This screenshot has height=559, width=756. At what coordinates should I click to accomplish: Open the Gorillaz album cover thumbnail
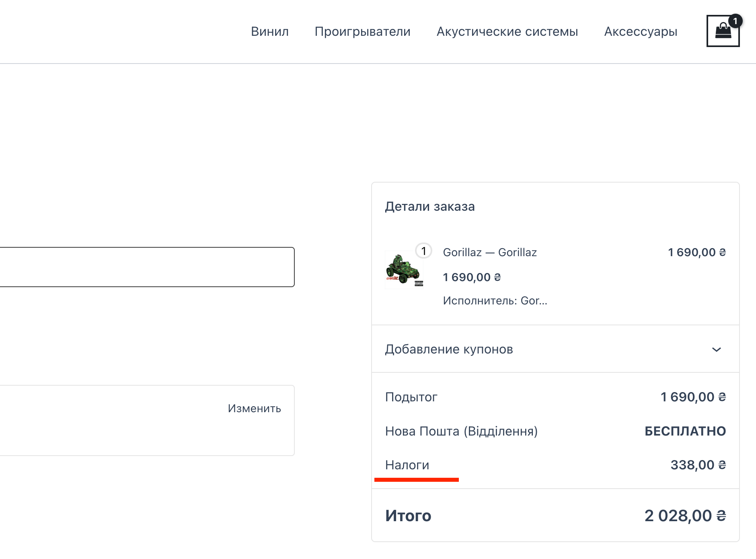click(x=404, y=269)
